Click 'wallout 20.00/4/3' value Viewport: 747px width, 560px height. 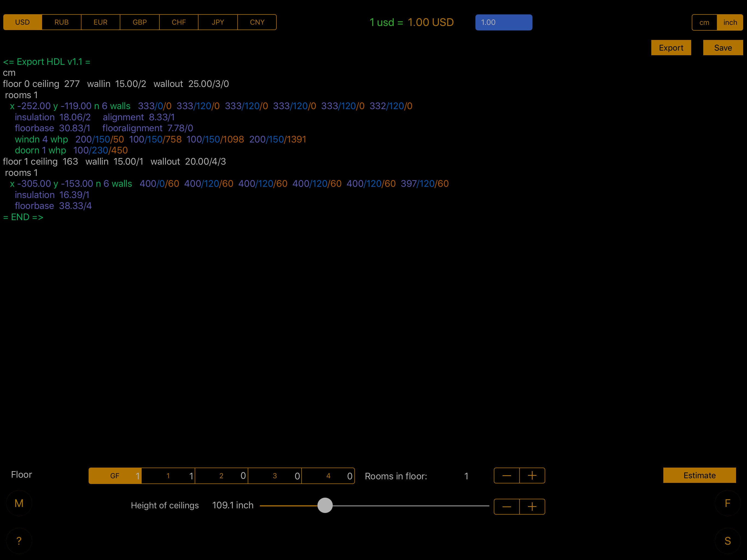coord(188,161)
